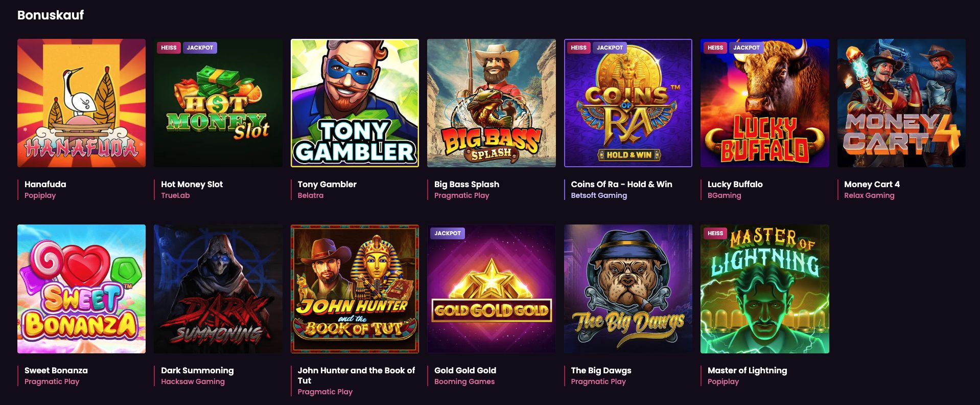Click the JACKPOT badge on Lucky Buffalo

[746, 48]
